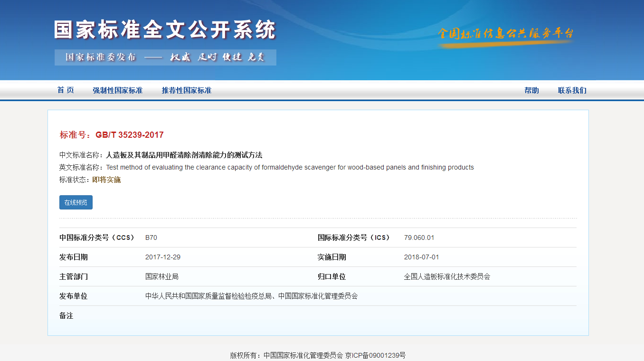Screen dimensions: 644x361
Task: Open the 联系我们 contact link
Action: point(572,90)
